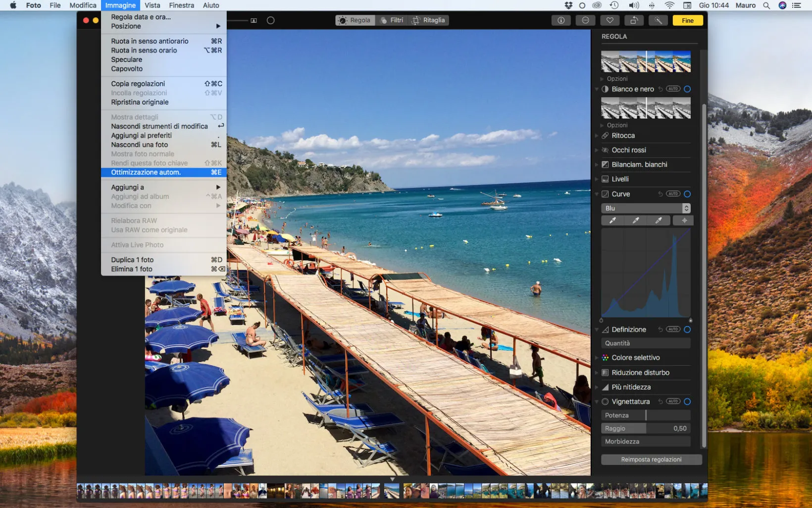Click the add curve point crosshair button
This screenshot has width=812, height=508.
684,221
